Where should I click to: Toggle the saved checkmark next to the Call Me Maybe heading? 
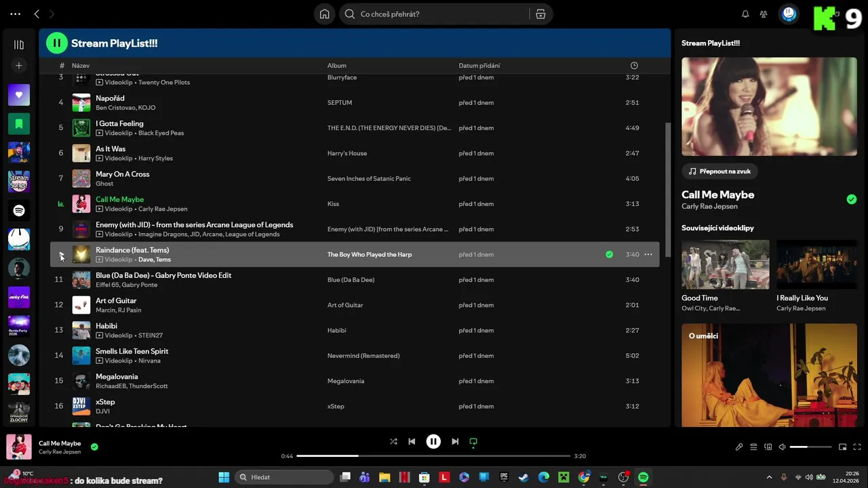pyautogui.click(x=852, y=199)
